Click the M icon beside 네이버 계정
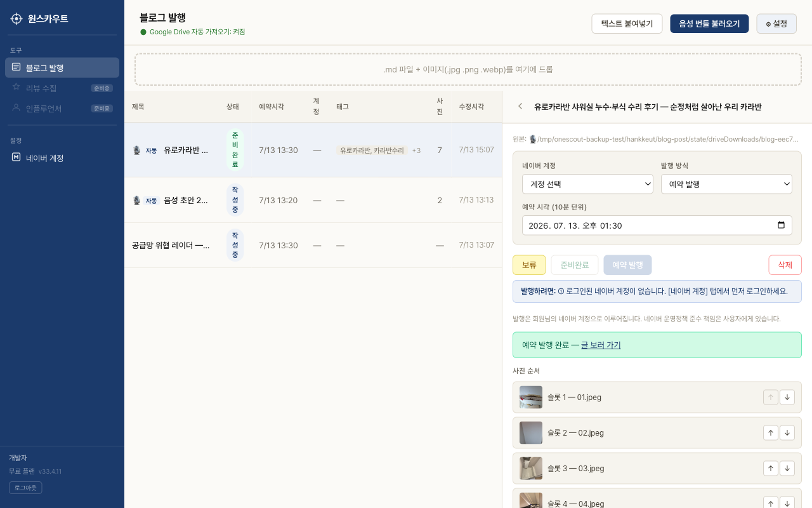 16,157
